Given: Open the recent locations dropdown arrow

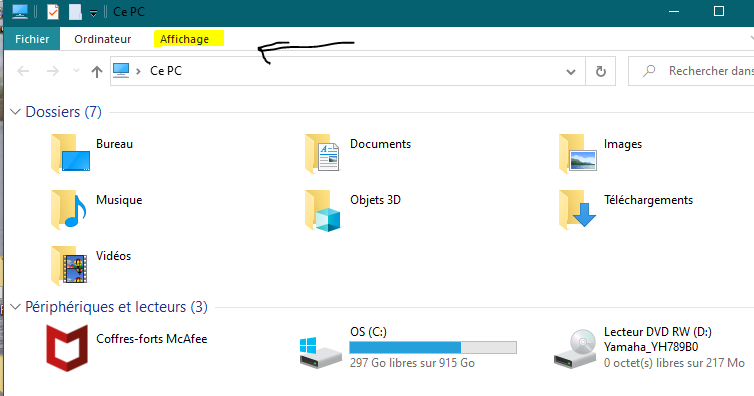Looking at the screenshot, I should [x=76, y=71].
